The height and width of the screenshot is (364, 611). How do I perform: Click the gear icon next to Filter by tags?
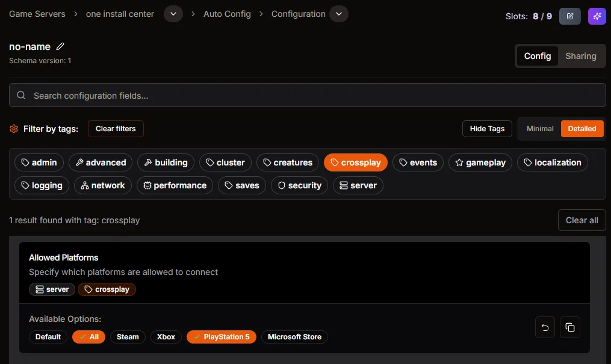click(x=14, y=129)
